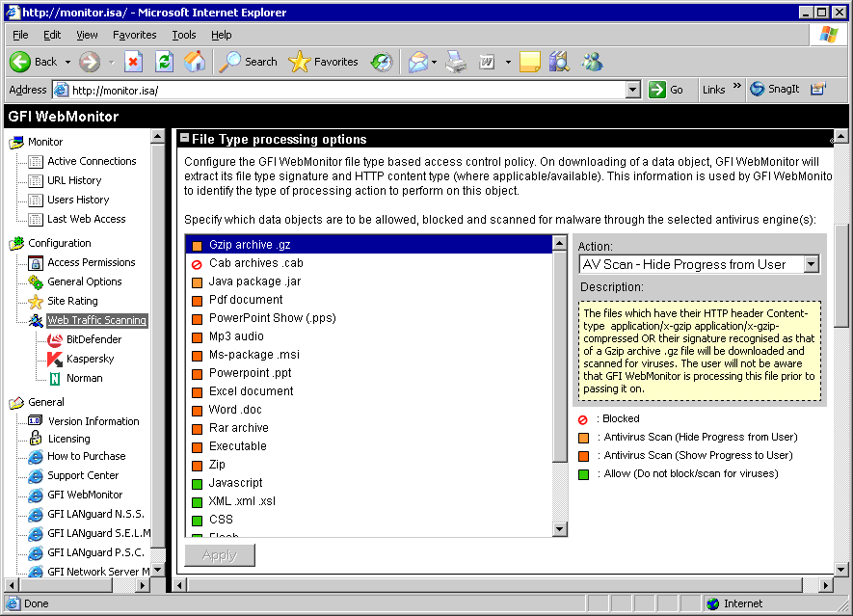
Task: Click the main page horizontal scroll right arrow
Action: click(826, 585)
